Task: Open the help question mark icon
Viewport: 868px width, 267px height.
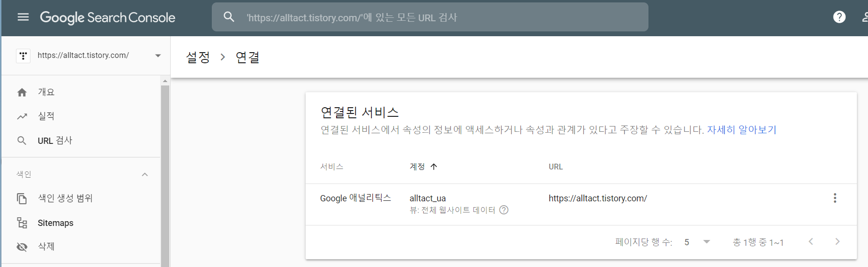Action: [x=839, y=17]
